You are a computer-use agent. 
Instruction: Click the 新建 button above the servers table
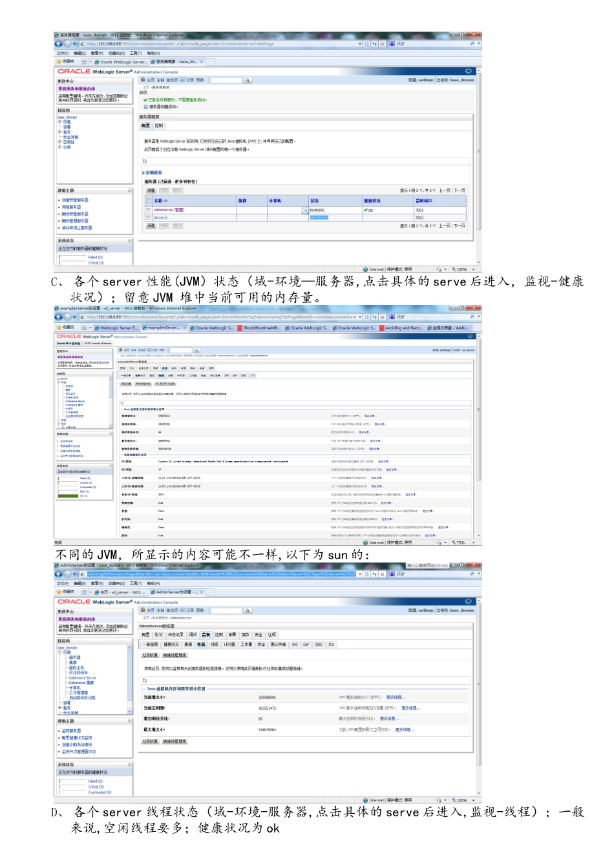click(151, 191)
